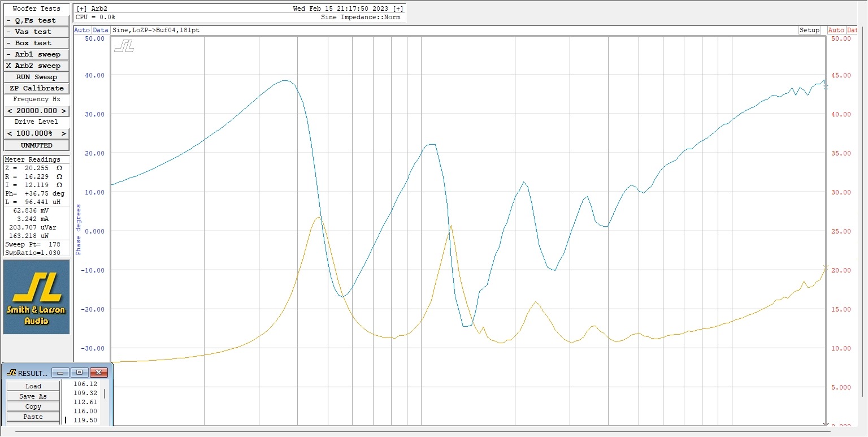Viewport: 868px width, 437px height.
Task: Click Copy in the RESULT window
Action: coord(33,406)
